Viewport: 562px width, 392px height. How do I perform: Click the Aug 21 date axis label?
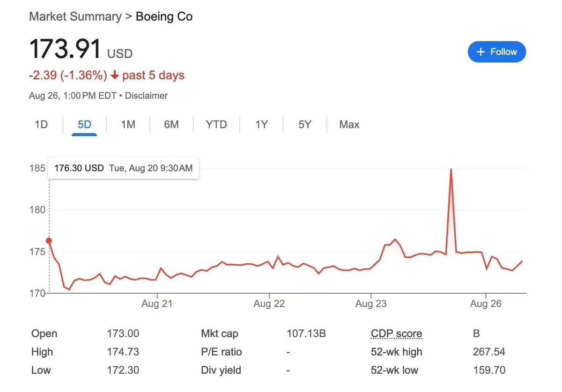[157, 304]
